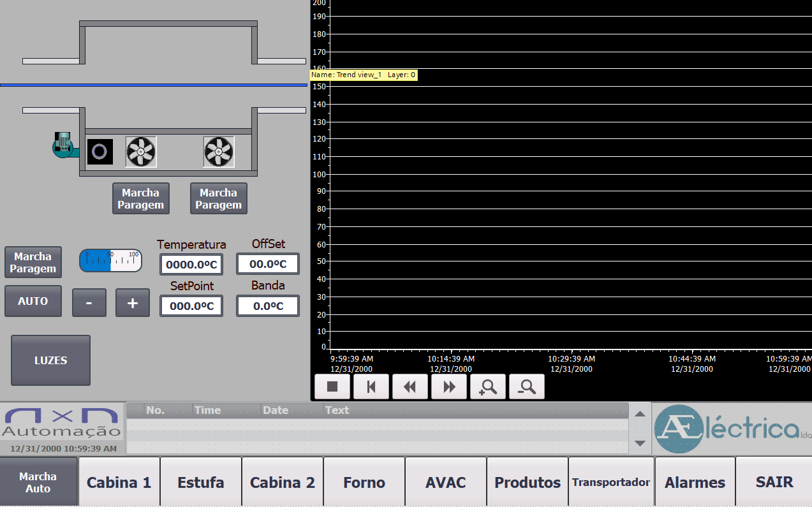
Task: Open the Forno tab
Action: point(364,483)
